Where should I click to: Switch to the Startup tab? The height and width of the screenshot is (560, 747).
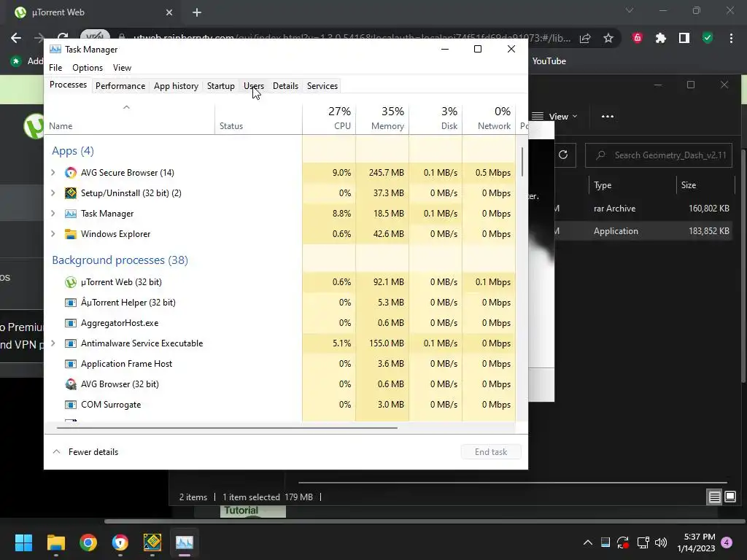point(220,86)
